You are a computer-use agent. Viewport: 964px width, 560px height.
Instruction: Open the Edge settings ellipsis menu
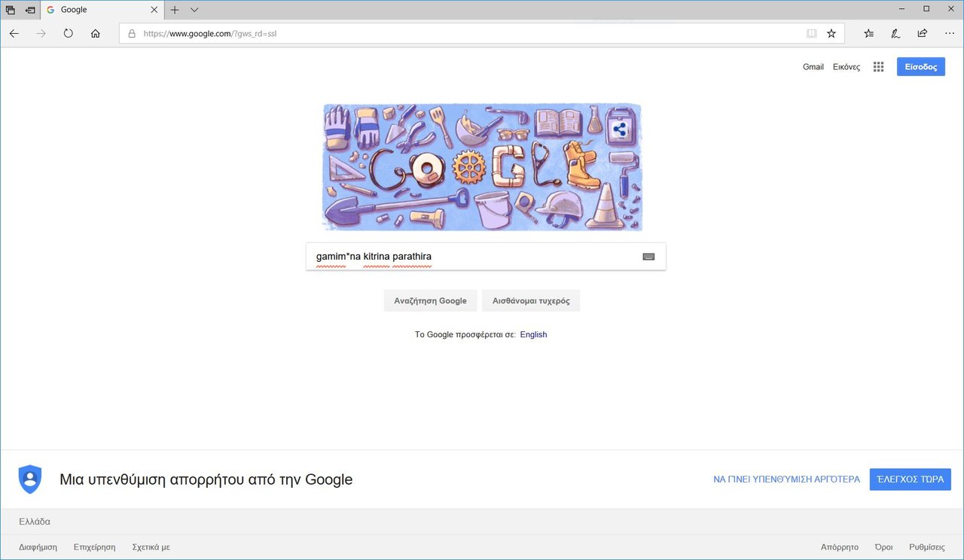point(948,33)
